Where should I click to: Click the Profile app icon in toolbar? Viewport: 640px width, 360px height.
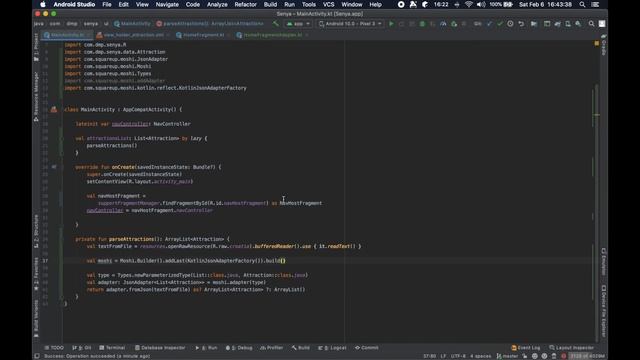click(x=443, y=24)
